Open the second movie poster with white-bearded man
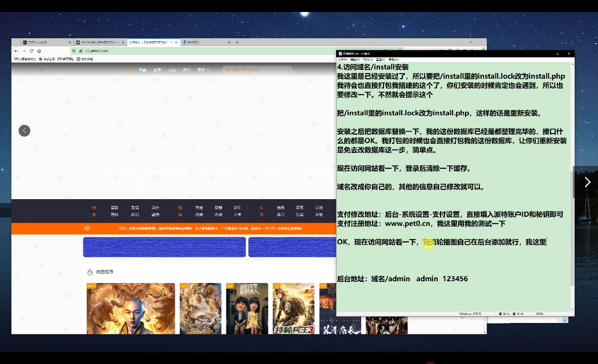 201,308
